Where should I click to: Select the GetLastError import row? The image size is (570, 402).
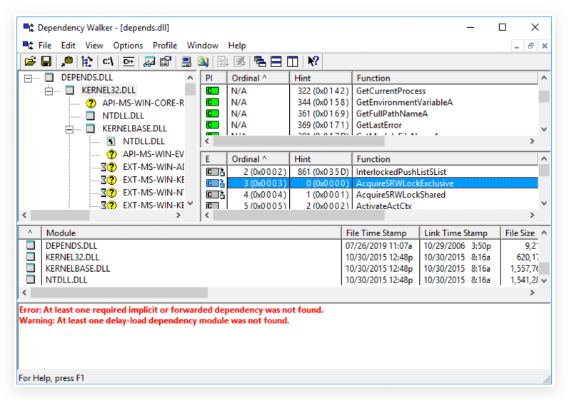click(x=370, y=125)
